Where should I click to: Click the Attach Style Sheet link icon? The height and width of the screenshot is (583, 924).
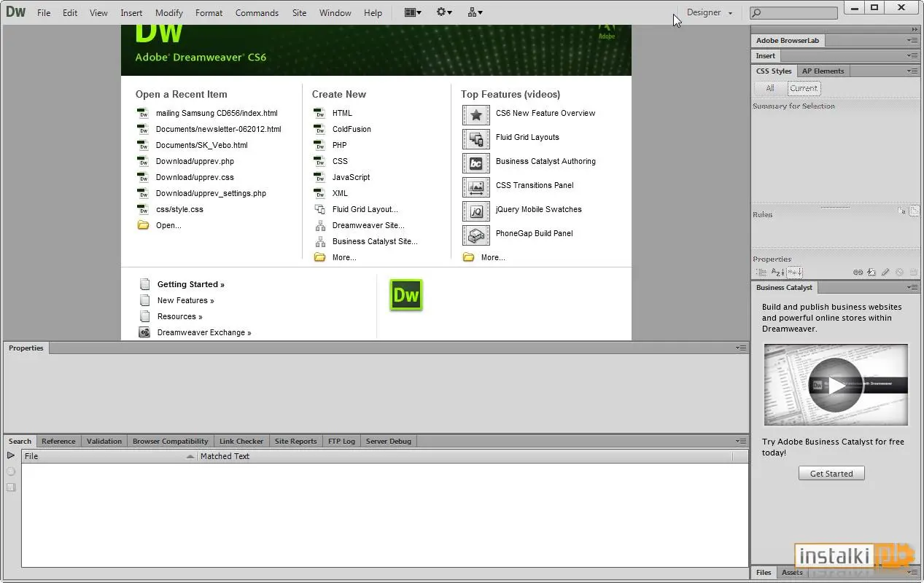(x=858, y=273)
